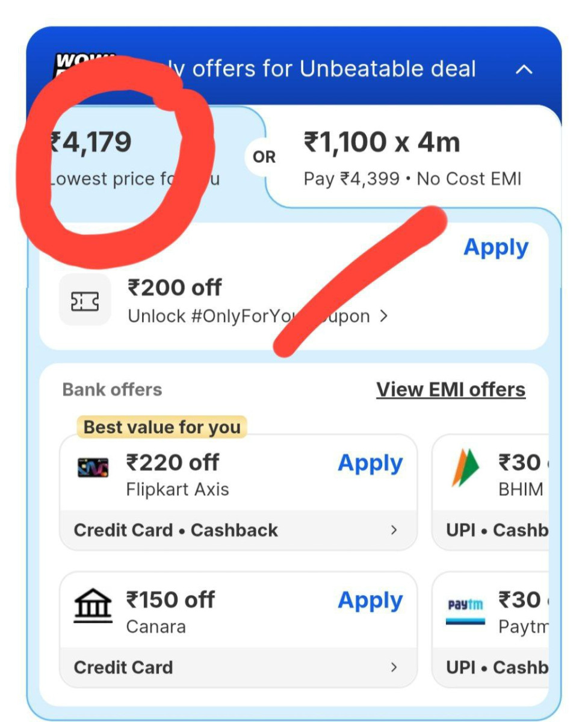Collapse the Unbeatable deal offers header chevron
The height and width of the screenshot is (722, 588).
click(x=524, y=70)
